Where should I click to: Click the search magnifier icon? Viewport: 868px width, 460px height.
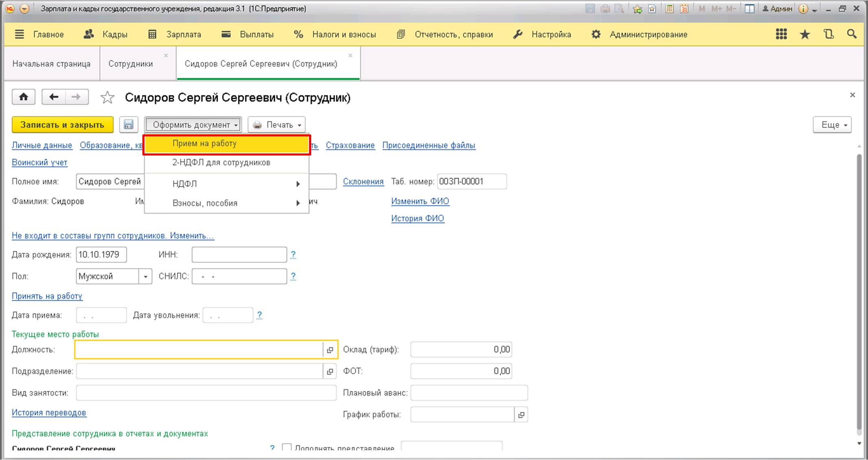pyautogui.click(x=851, y=34)
